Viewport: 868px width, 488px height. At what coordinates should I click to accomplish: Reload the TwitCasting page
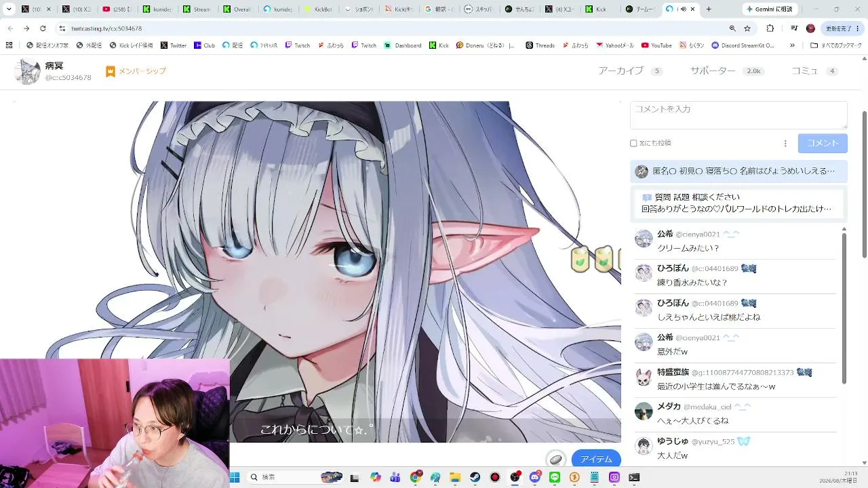(43, 28)
